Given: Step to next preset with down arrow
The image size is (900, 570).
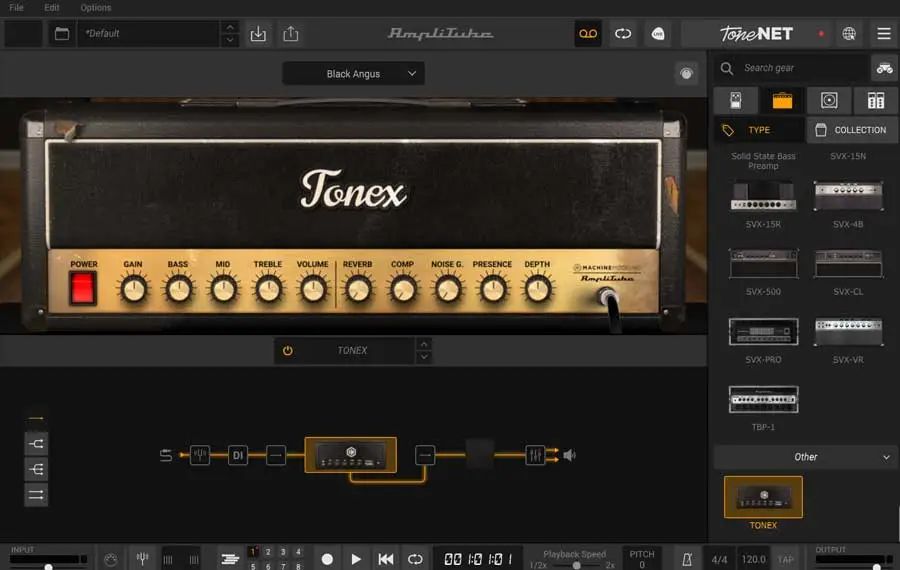Looking at the screenshot, I should pyautogui.click(x=230, y=40).
